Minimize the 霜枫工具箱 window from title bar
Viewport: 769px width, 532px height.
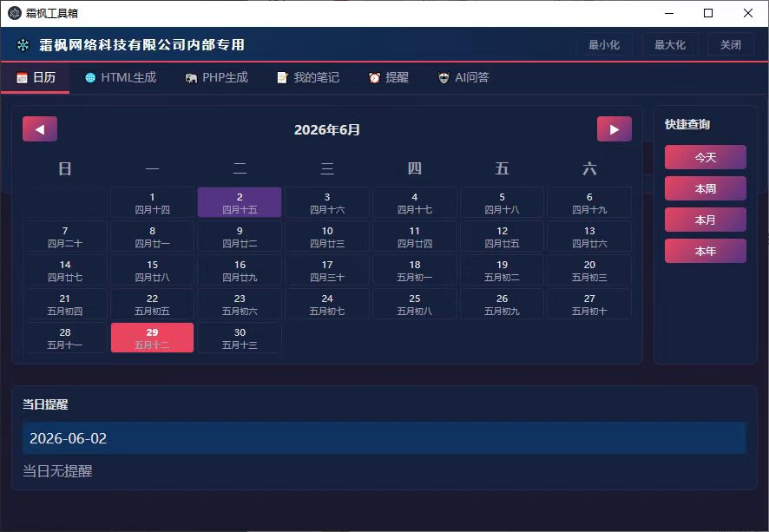tap(669, 13)
